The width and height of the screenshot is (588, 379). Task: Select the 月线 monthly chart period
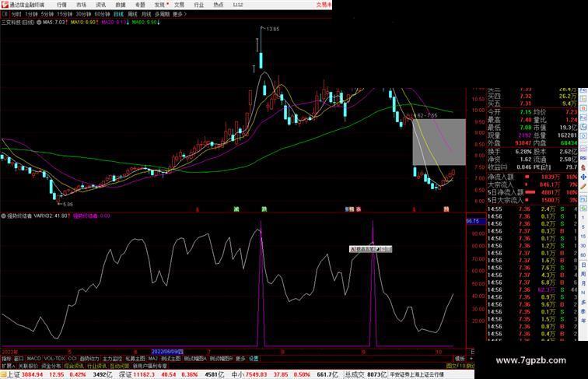[x=146, y=14]
